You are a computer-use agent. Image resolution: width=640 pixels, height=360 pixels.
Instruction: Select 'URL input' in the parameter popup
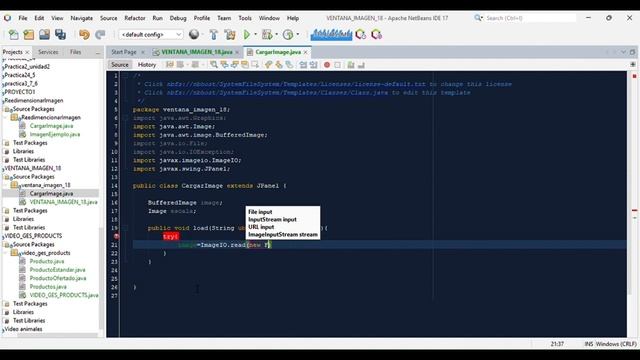261,227
